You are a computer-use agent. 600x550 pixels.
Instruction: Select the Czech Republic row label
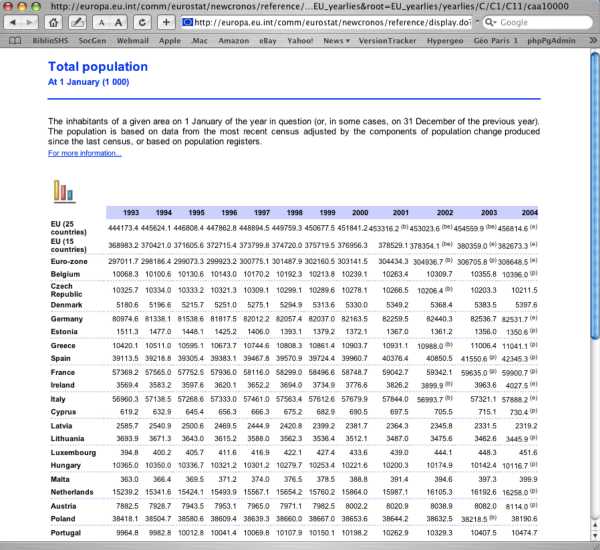coord(66,290)
